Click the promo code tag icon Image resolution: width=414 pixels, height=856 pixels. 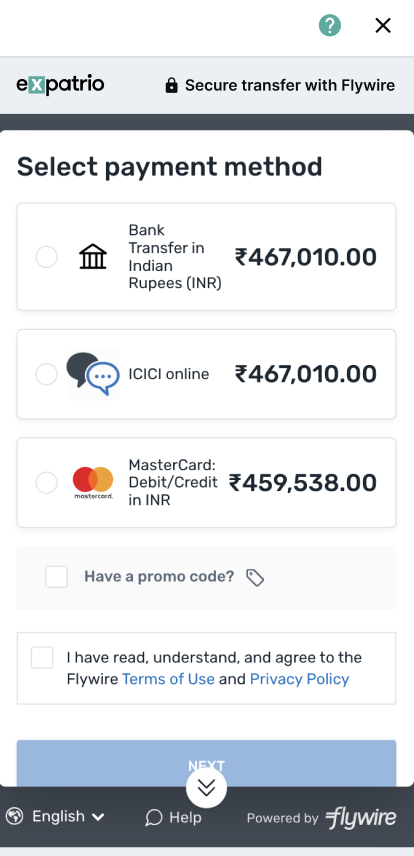tap(255, 577)
